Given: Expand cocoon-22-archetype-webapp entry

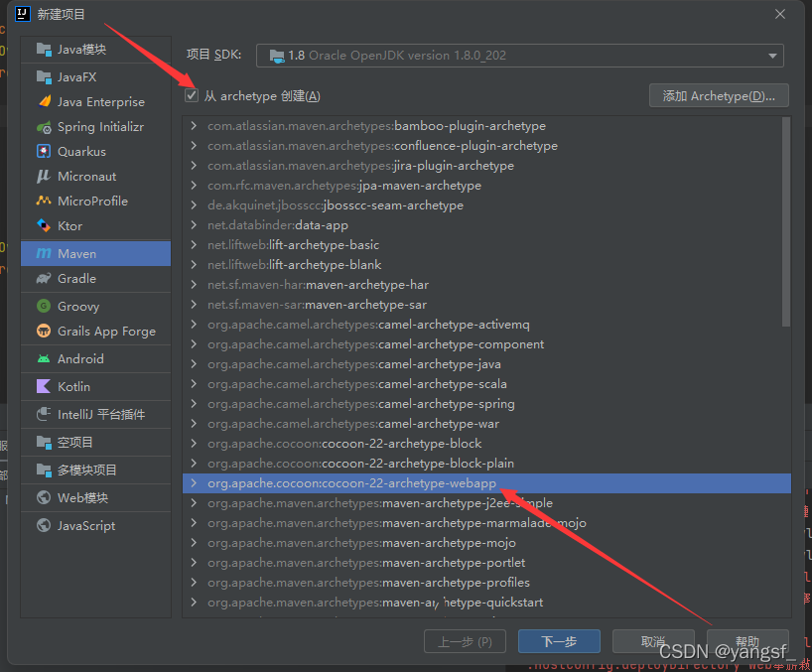Looking at the screenshot, I should (194, 483).
